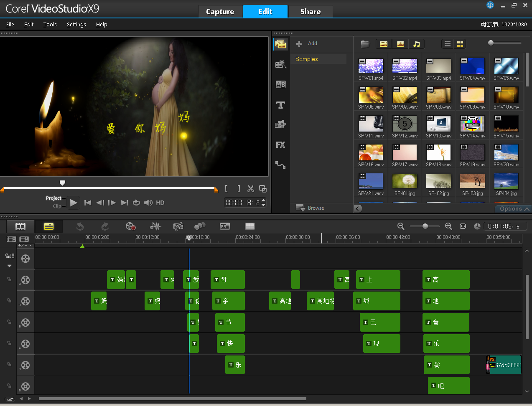
Task: Toggle HD preview
Action: [x=160, y=203]
